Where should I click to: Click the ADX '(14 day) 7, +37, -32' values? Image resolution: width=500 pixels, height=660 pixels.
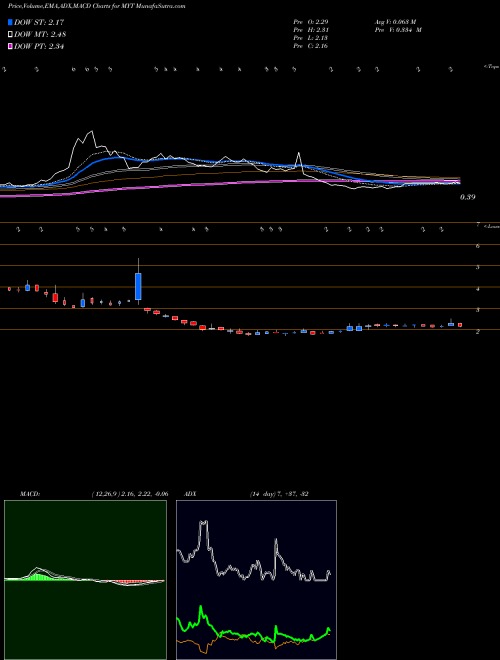tap(279, 494)
